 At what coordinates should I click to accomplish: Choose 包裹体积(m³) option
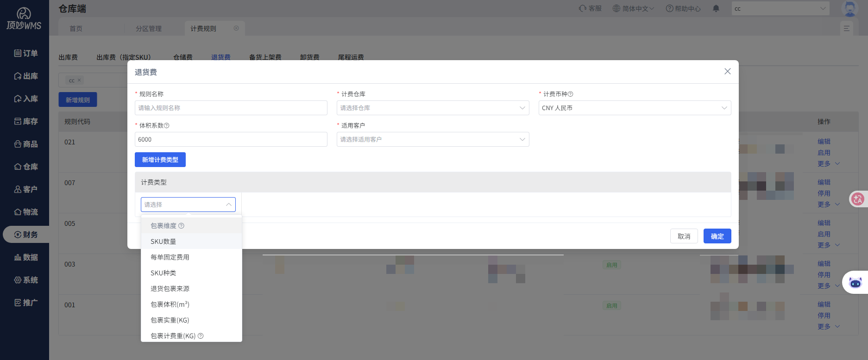(x=191, y=304)
